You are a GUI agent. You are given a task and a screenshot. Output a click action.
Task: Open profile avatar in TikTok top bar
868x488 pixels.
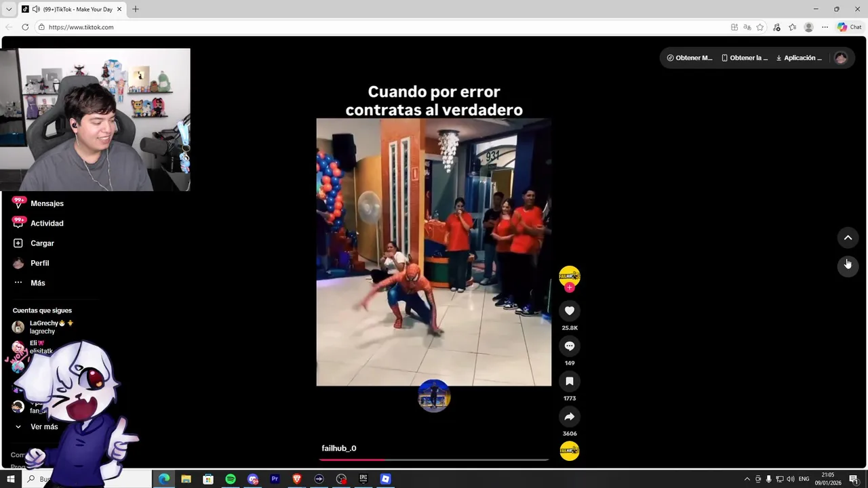tap(841, 58)
